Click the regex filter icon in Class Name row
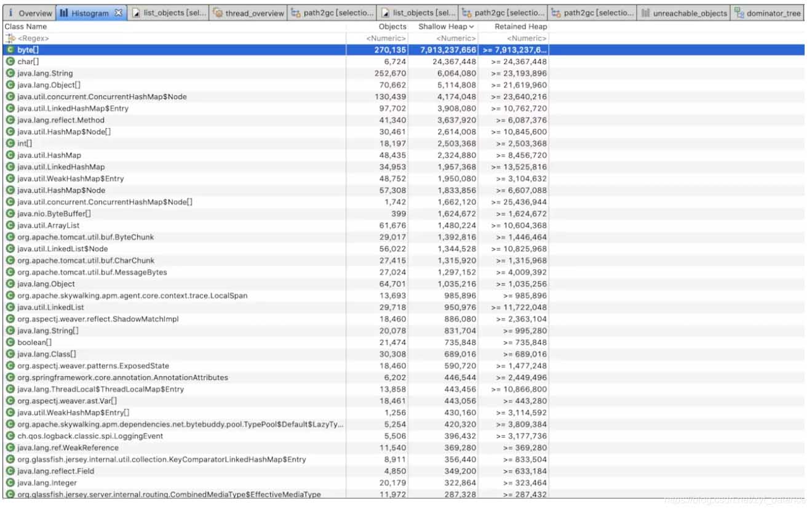 [10, 38]
